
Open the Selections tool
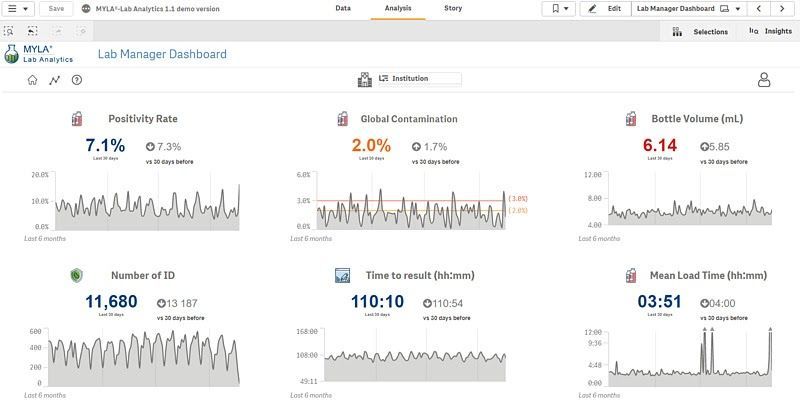click(x=700, y=32)
